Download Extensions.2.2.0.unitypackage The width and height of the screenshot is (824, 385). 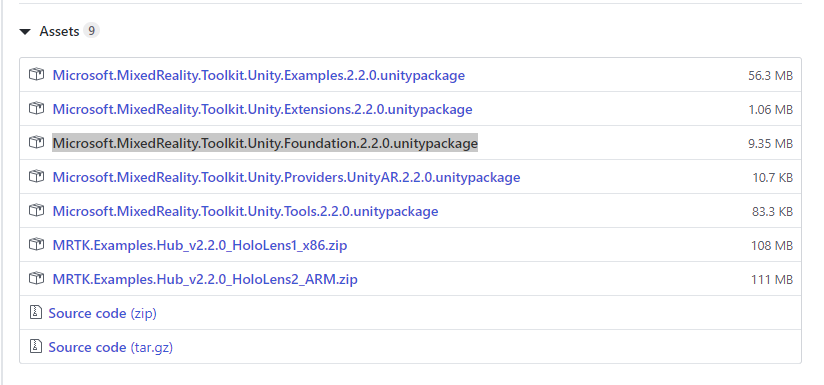(262, 109)
